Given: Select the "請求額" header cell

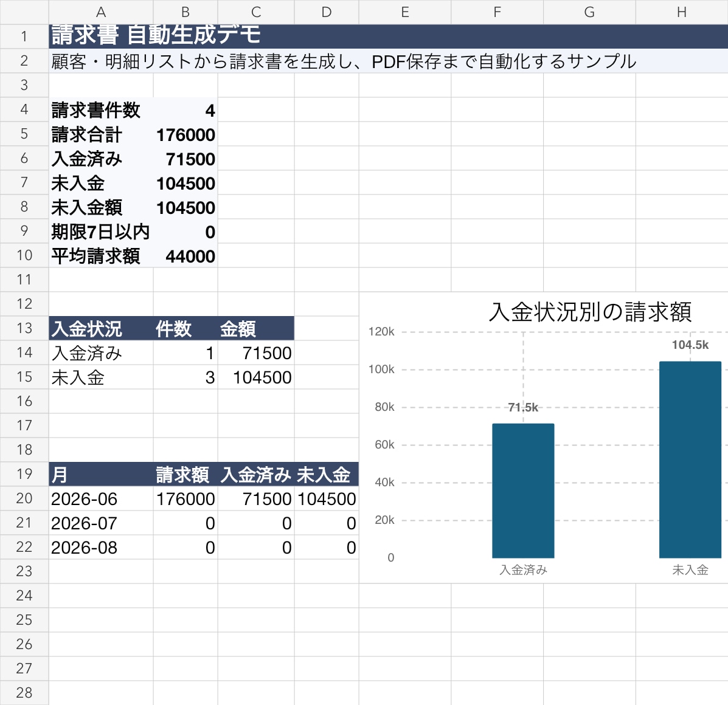Looking at the screenshot, I should pos(185,474).
